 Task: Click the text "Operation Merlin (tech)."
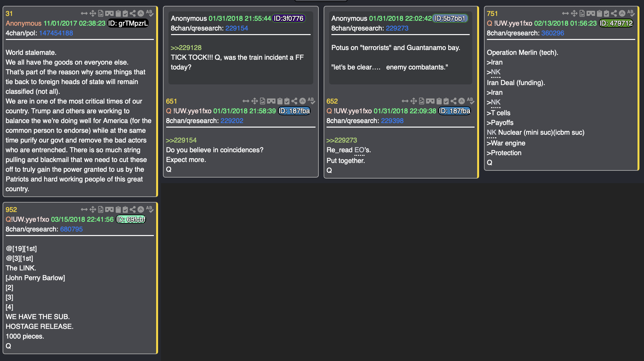pos(523,53)
